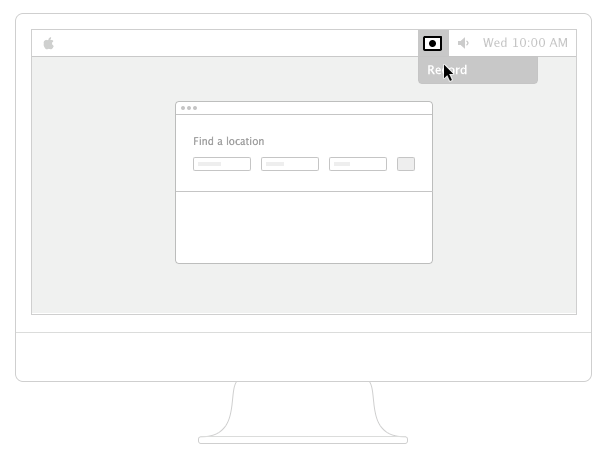Image resolution: width=600 pixels, height=452 pixels.
Task: Focus the third location input field
Action: (x=357, y=164)
